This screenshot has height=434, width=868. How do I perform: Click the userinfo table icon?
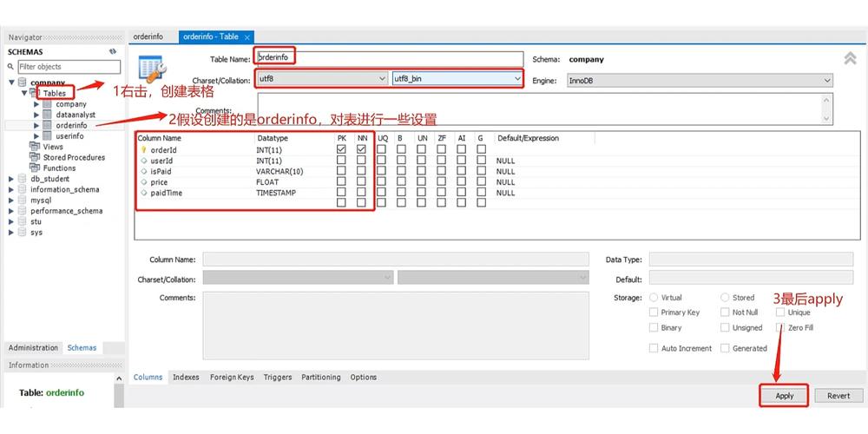point(47,135)
